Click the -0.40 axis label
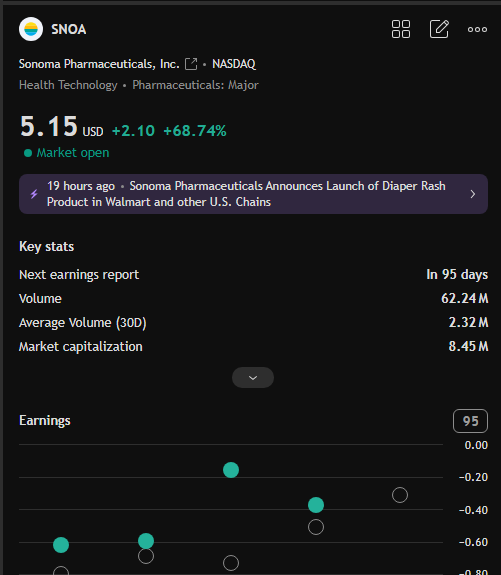This screenshot has width=501, height=575. point(473,510)
